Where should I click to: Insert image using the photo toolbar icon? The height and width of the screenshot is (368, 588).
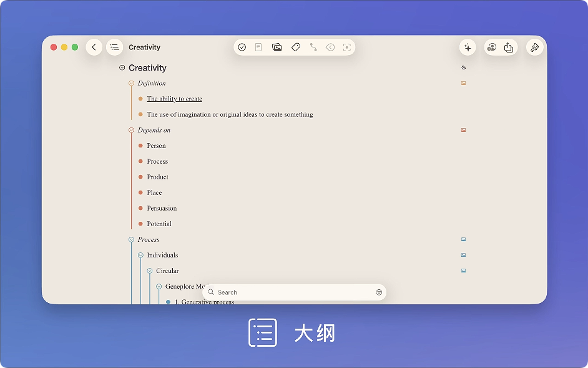[277, 47]
